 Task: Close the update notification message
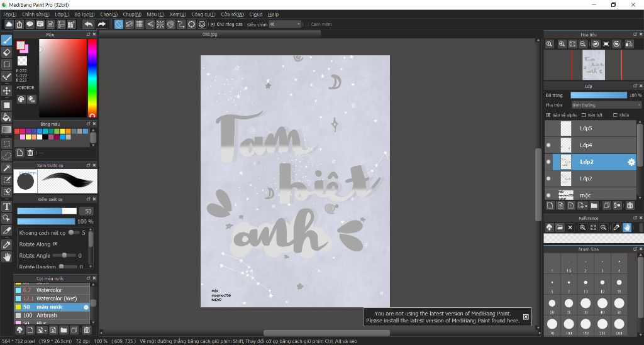(x=526, y=317)
